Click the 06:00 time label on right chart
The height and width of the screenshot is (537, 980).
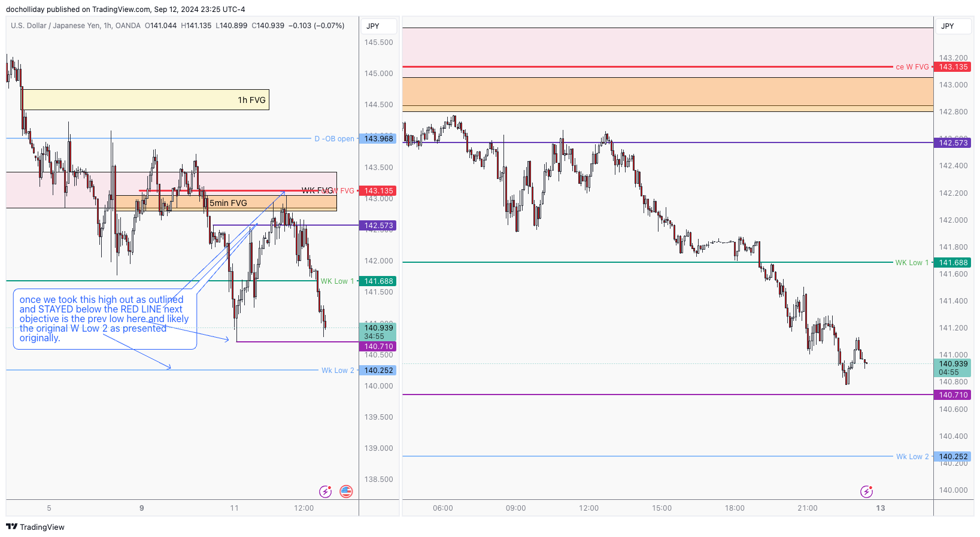click(443, 508)
